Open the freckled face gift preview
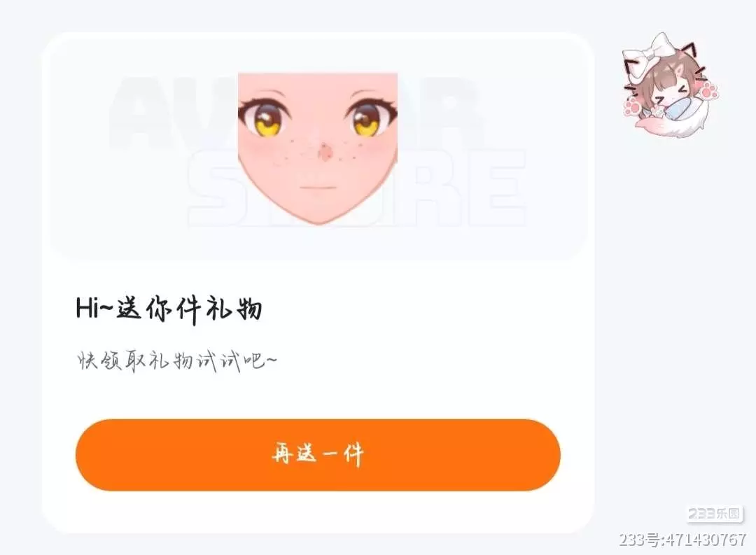Image resolution: width=756 pixels, height=555 pixels. [318, 148]
